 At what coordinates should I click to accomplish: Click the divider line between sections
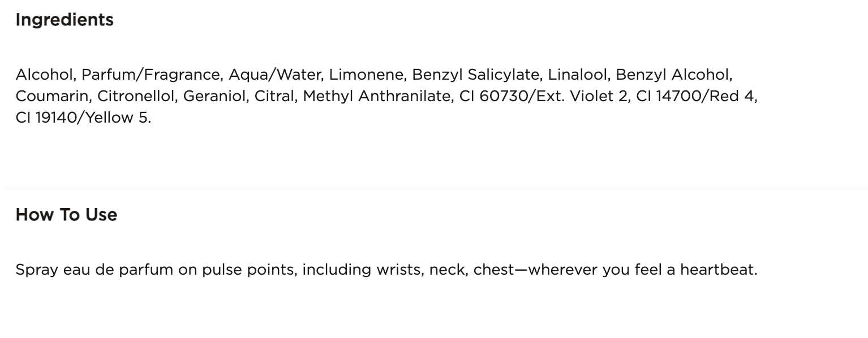434,189
